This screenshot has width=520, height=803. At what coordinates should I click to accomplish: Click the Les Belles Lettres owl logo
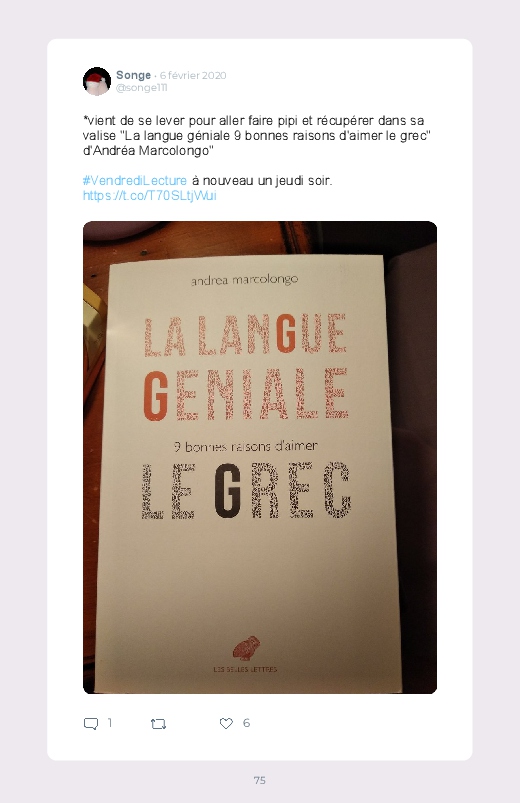tap(246, 648)
